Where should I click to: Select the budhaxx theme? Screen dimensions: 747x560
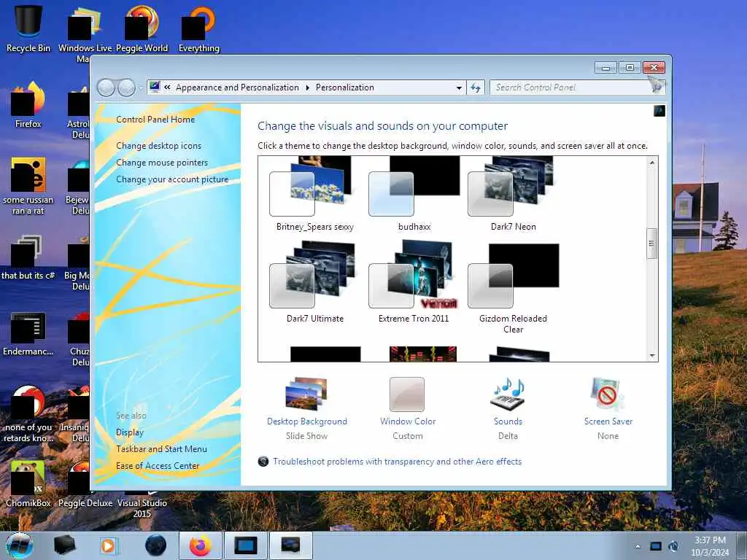[414, 194]
